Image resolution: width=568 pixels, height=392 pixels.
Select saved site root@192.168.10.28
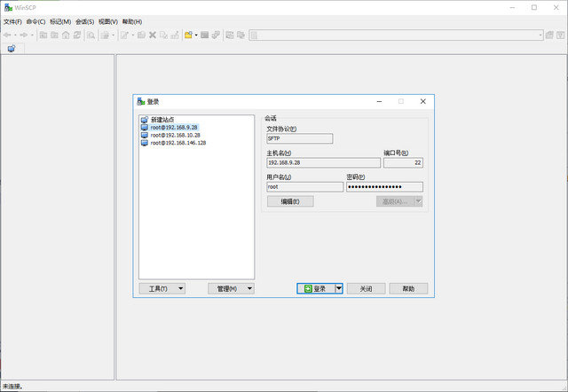pos(176,135)
